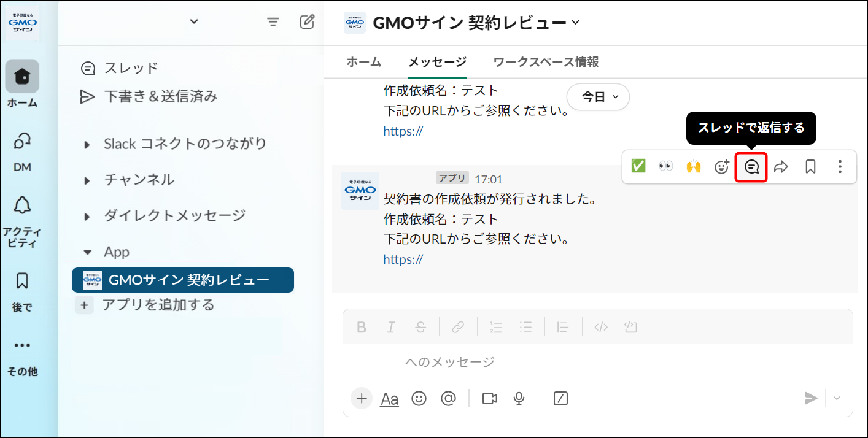
Task: Click the https:// link in the latest message
Action: coord(403,259)
